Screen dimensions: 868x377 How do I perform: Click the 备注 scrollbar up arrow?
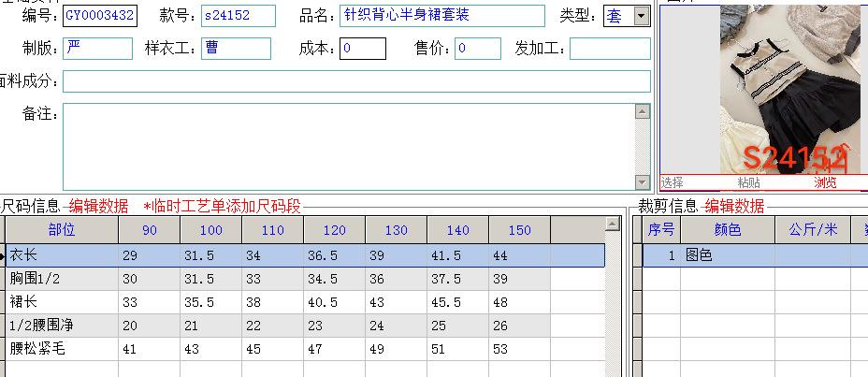point(643,111)
